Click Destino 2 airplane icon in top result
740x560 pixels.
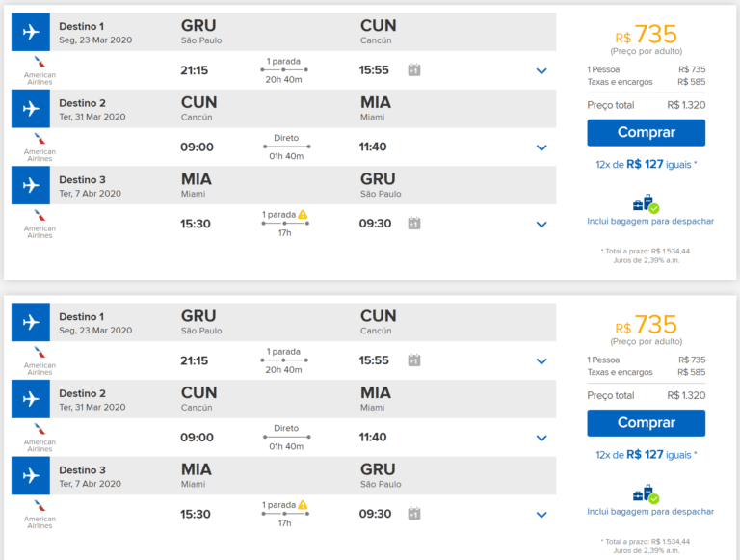point(30,109)
